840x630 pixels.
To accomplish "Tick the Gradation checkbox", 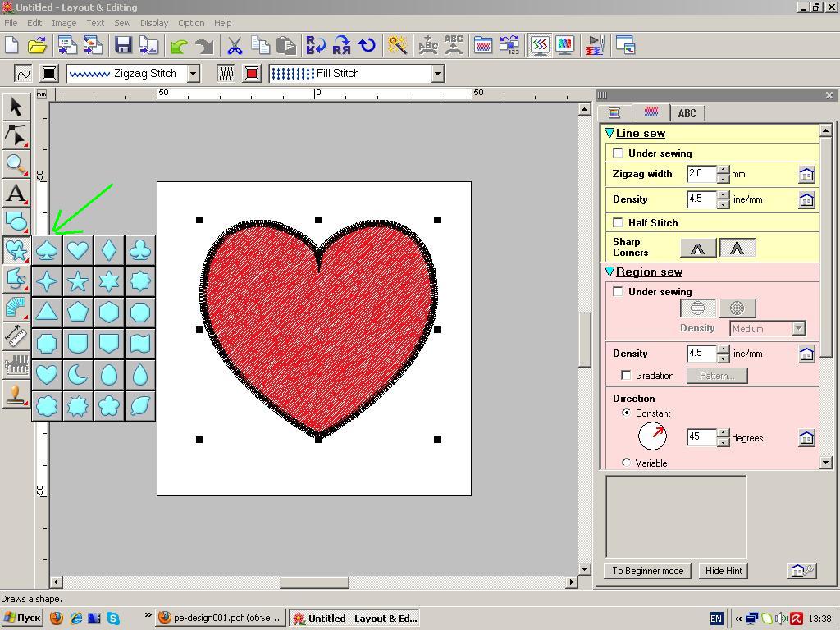I will [627, 375].
